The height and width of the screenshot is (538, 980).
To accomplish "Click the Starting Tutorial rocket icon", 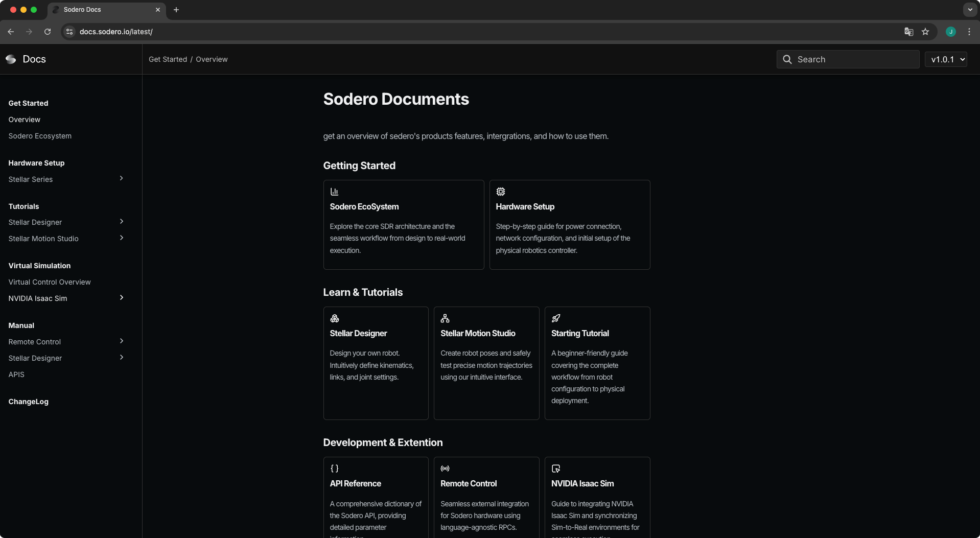I will click(x=556, y=318).
